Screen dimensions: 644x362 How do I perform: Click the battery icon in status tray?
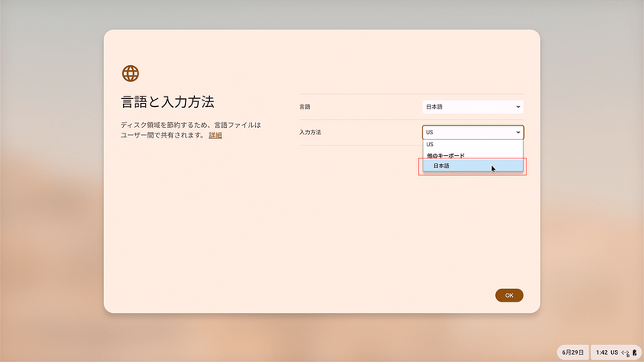(634, 352)
